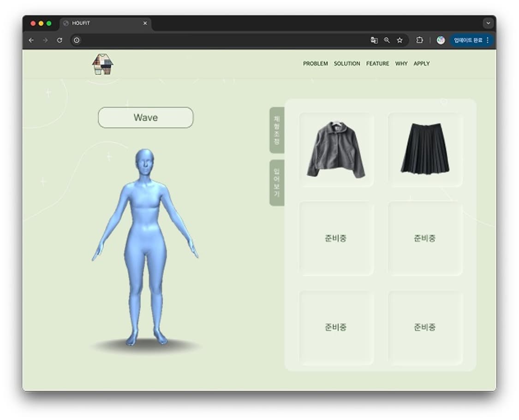Image resolution: width=519 pixels, height=420 pixels.
Task: Click the zoom magnifier icon in address bar
Action: [387, 40]
